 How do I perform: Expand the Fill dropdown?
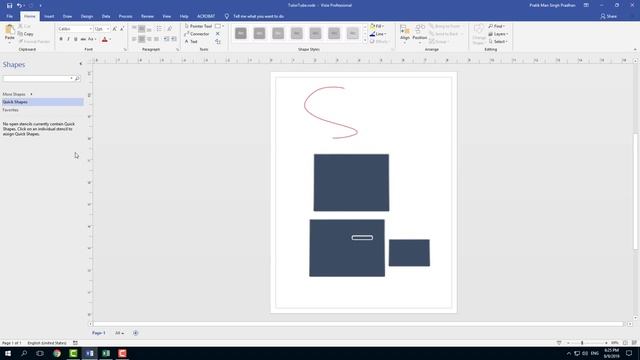coord(377,26)
